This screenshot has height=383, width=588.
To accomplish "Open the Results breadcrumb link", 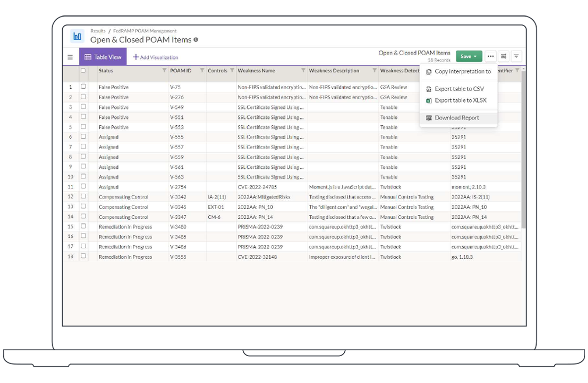I will click(98, 31).
